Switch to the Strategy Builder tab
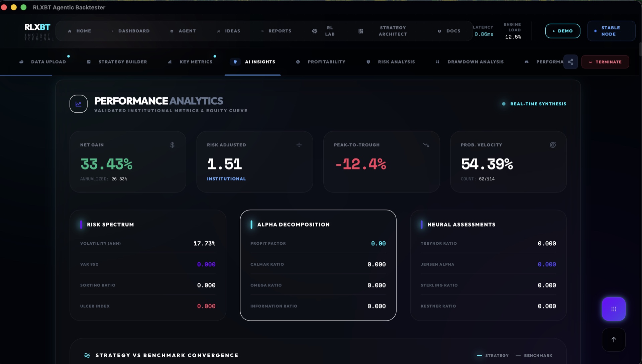 (117, 62)
